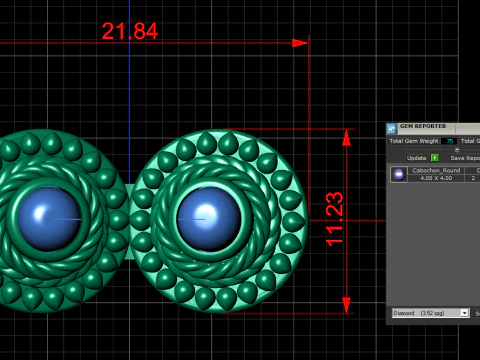
Task: Select the right blue cabochon gem
Action: 209,219
